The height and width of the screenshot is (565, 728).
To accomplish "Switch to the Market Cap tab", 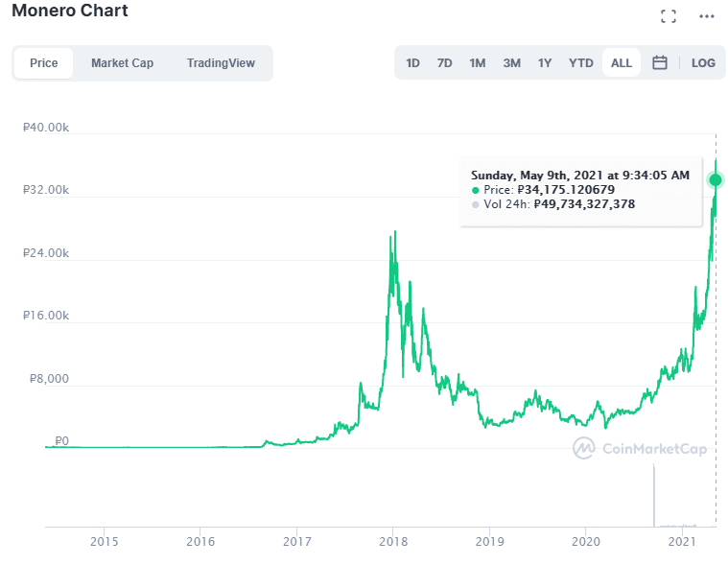I will 122,63.
